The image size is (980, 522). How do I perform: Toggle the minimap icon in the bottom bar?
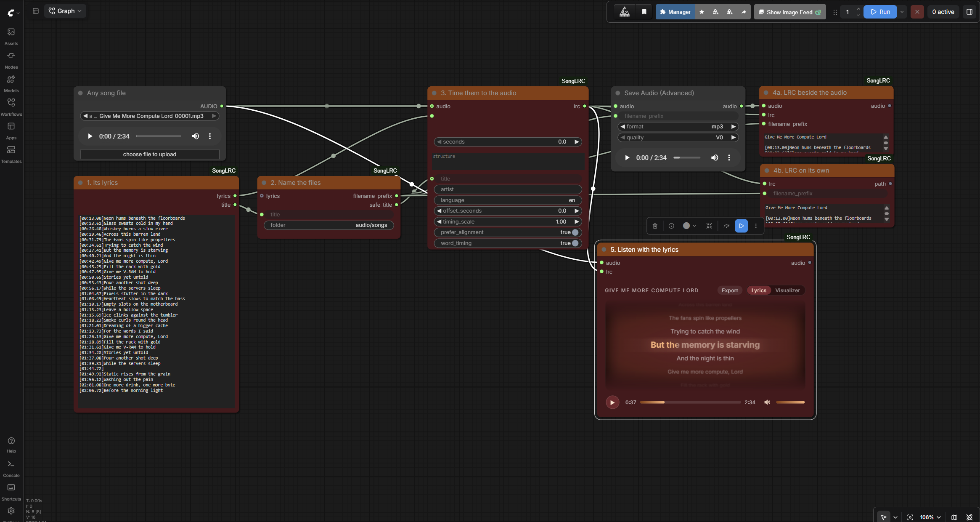click(x=954, y=517)
